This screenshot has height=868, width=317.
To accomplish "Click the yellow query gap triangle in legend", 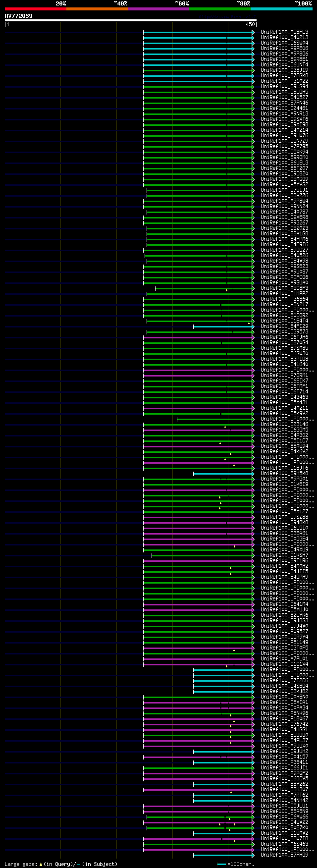I will pyautogui.click(x=41, y=864).
